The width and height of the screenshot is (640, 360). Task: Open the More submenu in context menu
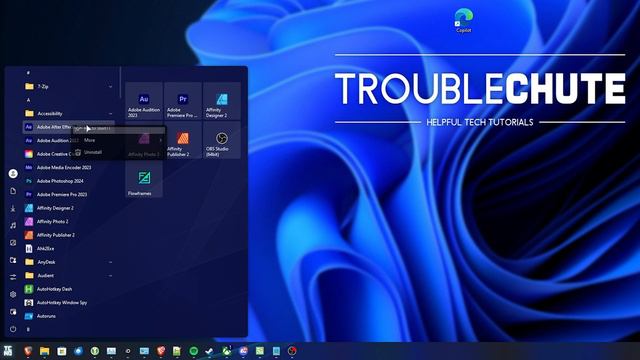[x=119, y=140]
